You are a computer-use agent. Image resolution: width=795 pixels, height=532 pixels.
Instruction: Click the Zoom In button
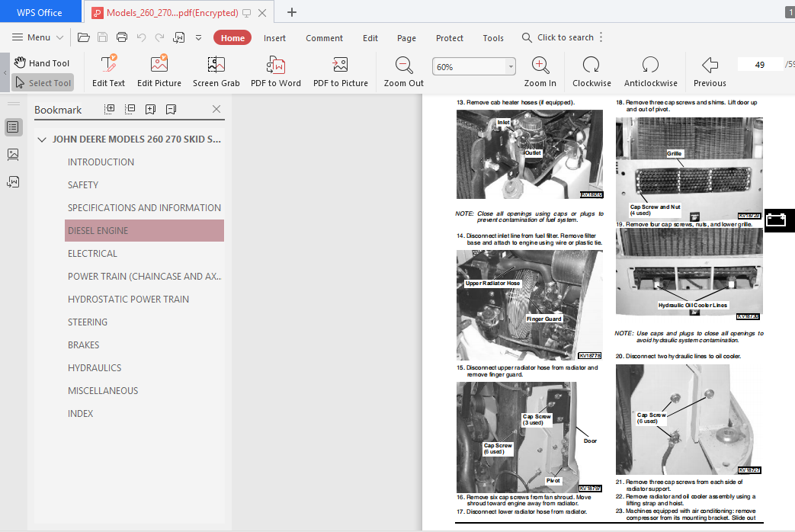[x=540, y=71]
